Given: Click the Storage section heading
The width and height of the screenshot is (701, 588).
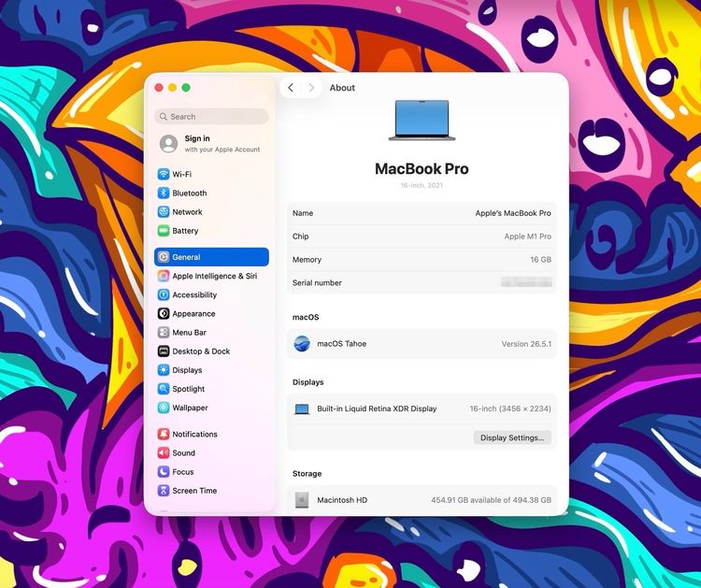Looking at the screenshot, I should [307, 474].
